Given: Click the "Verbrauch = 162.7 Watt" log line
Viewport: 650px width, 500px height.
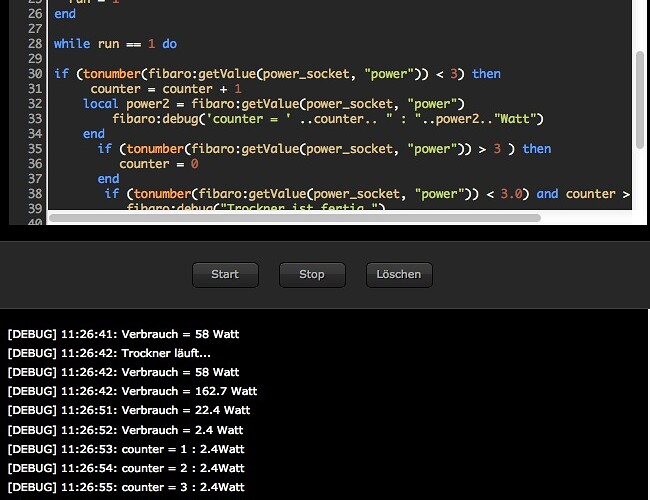Looking at the screenshot, I should [132, 391].
